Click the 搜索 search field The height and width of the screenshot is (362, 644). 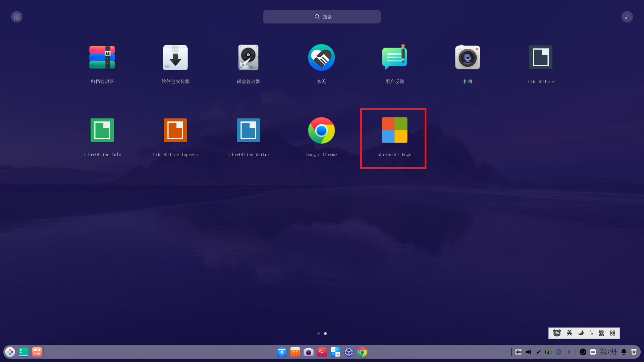pyautogui.click(x=322, y=17)
